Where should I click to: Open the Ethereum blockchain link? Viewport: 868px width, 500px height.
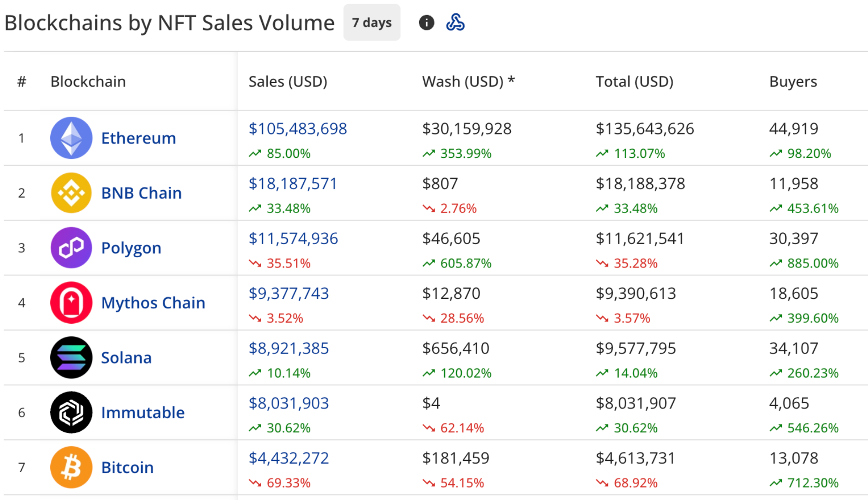coord(139,138)
